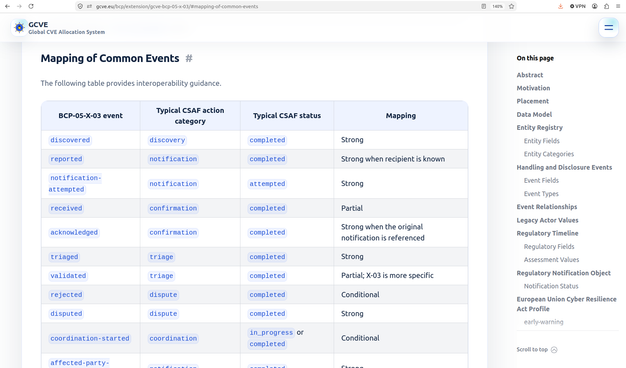Jump to Entity Categories subsection

(549, 154)
